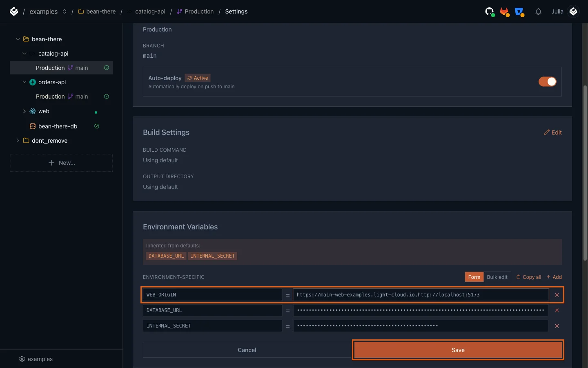588x368 pixels.
Task: Click the database icon beside bean-there-db
Action: pos(33,126)
